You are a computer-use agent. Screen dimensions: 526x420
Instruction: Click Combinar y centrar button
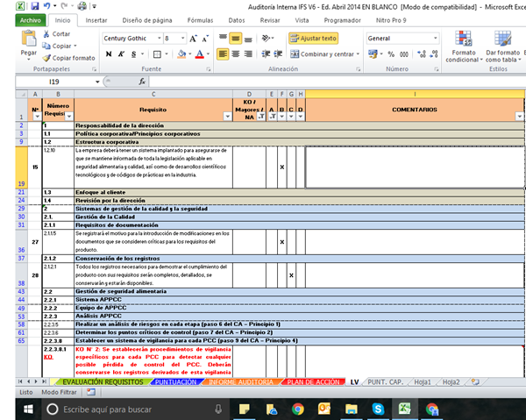(323, 53)
